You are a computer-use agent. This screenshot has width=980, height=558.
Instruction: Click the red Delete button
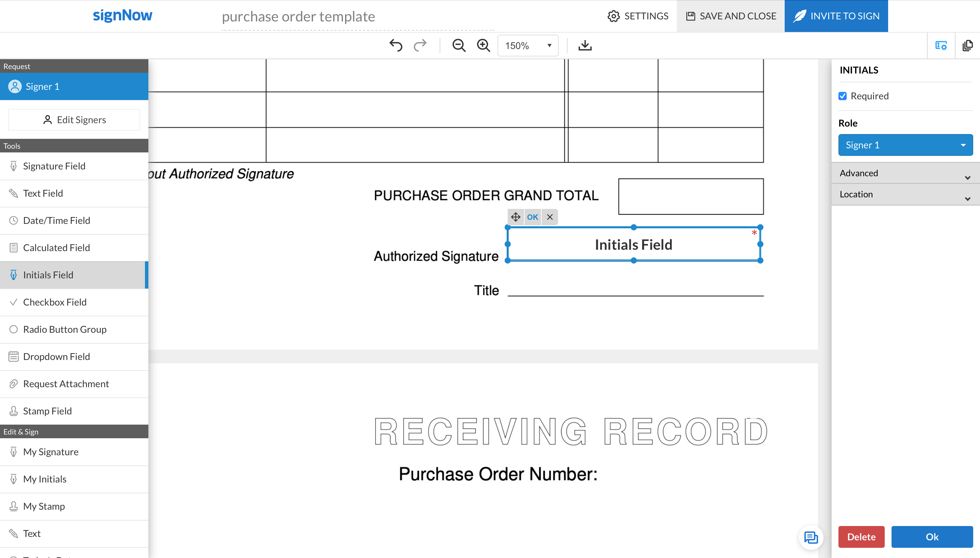(861, 537)
